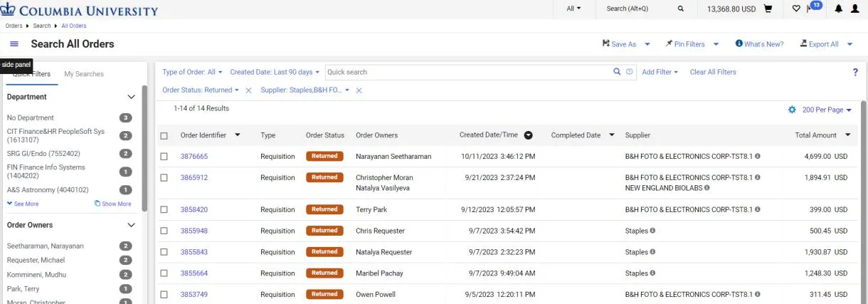Open the All Orders breadcrumb link
This screenshot has height=304, width=868.
74,26
